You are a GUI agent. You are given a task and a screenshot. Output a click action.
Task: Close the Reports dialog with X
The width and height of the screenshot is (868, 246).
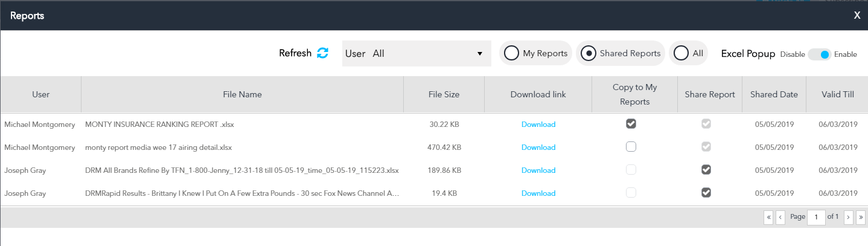click(x=857, y=16)
